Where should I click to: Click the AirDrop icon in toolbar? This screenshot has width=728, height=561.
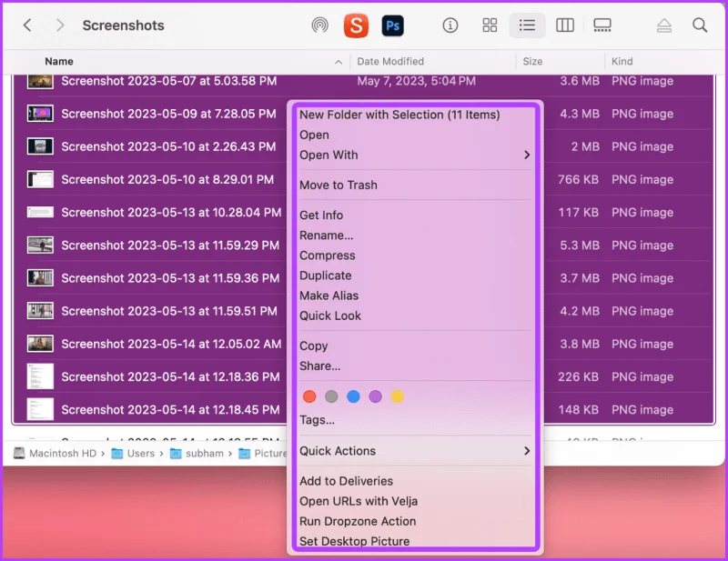click(x=320, y=25)
